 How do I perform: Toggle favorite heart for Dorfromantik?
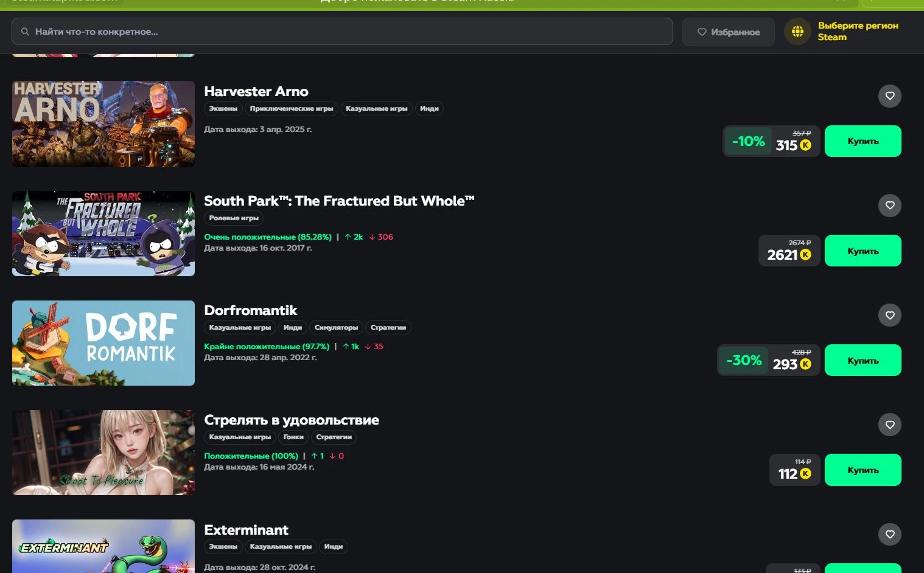(889, 315)
